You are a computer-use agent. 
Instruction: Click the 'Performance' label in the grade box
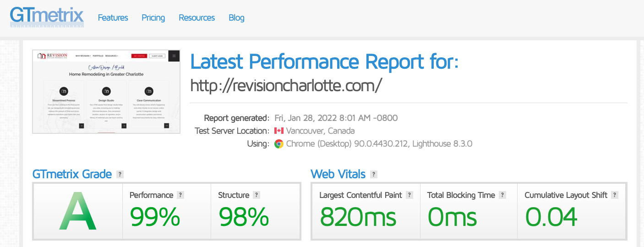152,195
